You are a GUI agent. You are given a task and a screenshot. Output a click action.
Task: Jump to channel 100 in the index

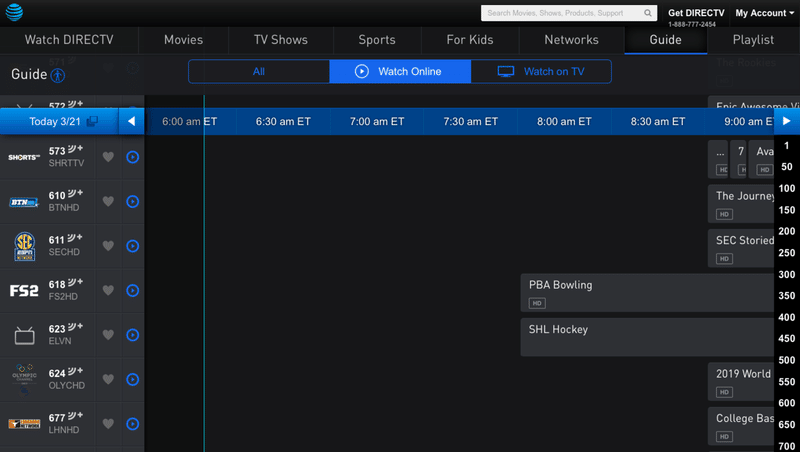(x=787, y=188)
